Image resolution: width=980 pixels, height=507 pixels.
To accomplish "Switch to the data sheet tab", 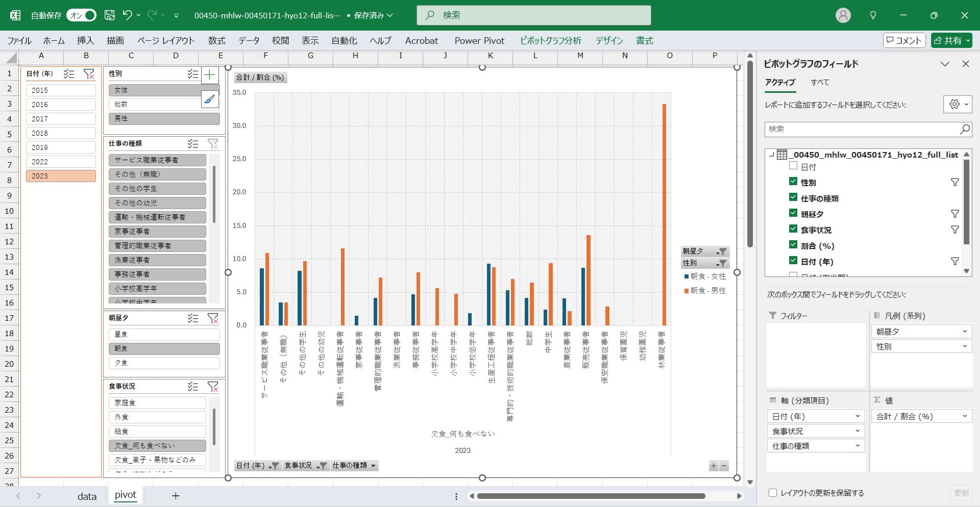I will click(x=87, y=496).
